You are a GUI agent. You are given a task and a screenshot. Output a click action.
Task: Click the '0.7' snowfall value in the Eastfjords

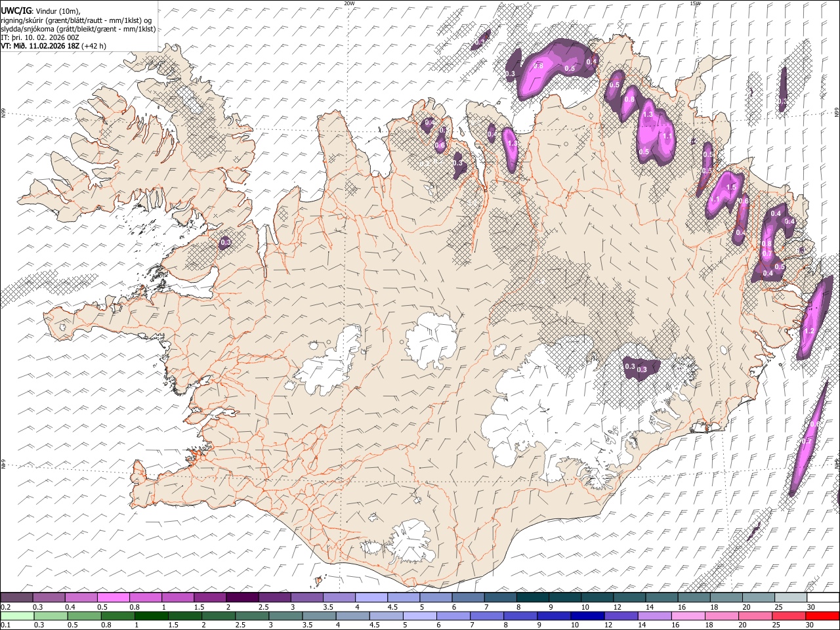tap(766, 253)
